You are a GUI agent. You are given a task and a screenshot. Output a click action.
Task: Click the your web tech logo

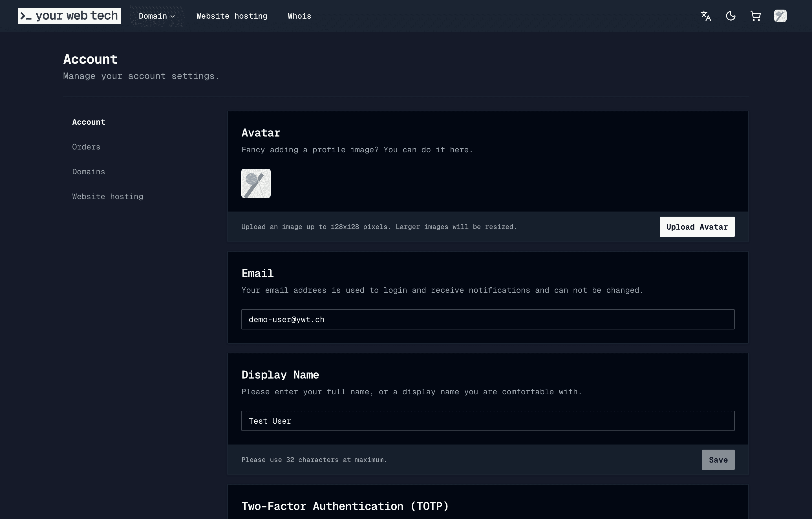coord(69,16)
